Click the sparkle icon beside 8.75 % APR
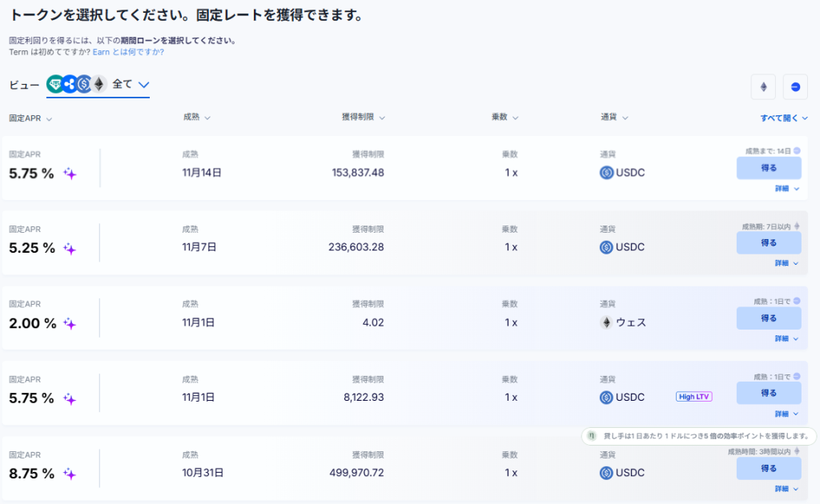The height and width of the screenshot is (504, 820). tap(70, 474)
